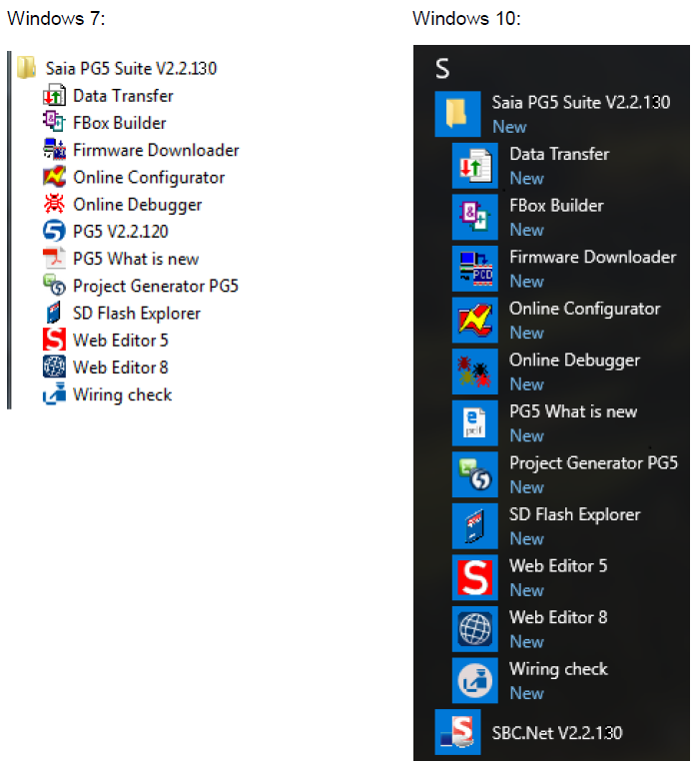Click Online Debugger bugs tile icon, Windows 10
The width and height of the screenshot is (700, 765).
[474, 372]
